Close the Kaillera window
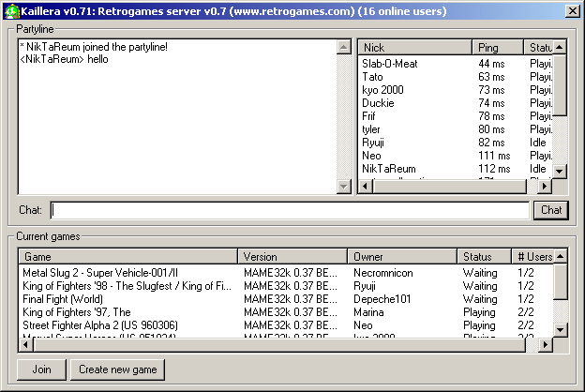Viewport: 585px width, 392px height. click(572, 11)
